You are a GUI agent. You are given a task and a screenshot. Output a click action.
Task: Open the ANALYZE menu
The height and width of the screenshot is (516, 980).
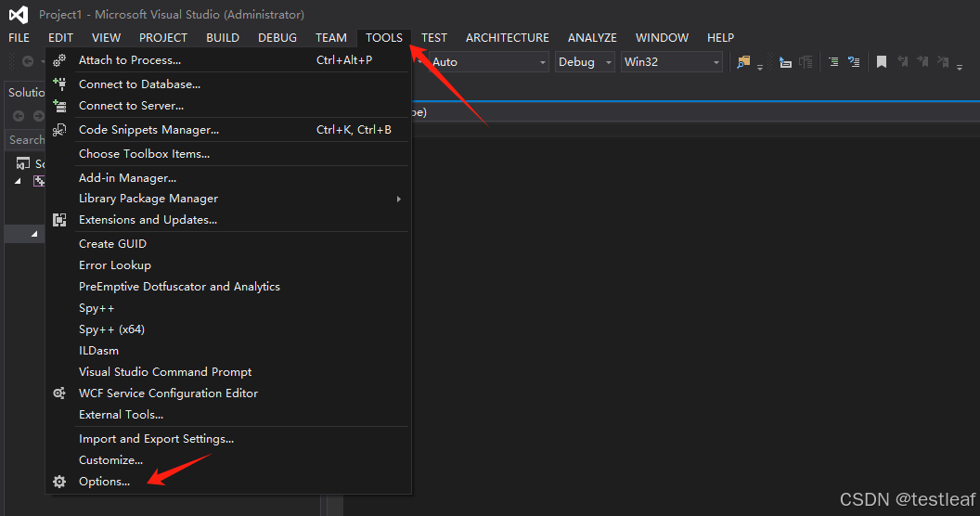[x=592, y=38]
